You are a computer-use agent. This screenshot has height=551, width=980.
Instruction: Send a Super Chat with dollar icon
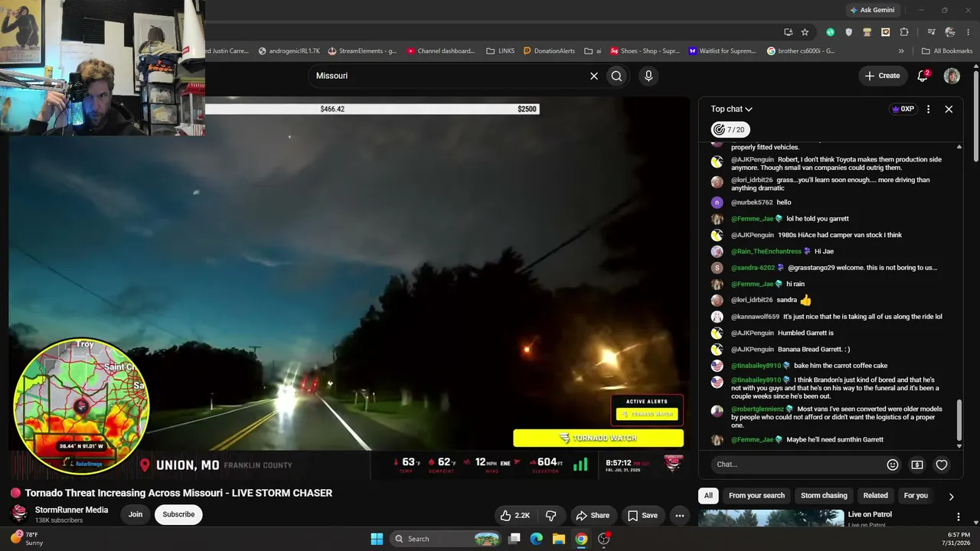click(x=916, y=465)
